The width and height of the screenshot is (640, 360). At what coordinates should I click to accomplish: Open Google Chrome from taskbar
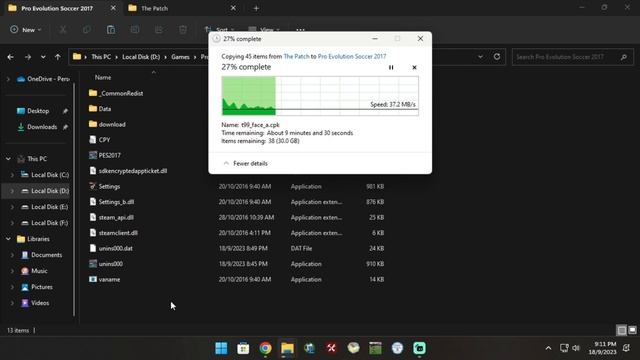pos(265,348)
